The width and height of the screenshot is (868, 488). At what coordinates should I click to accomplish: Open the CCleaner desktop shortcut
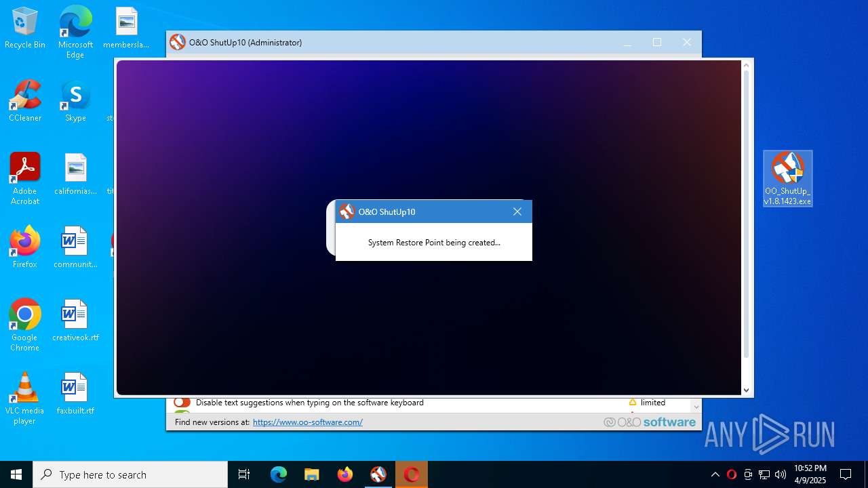tap(25, 101)
